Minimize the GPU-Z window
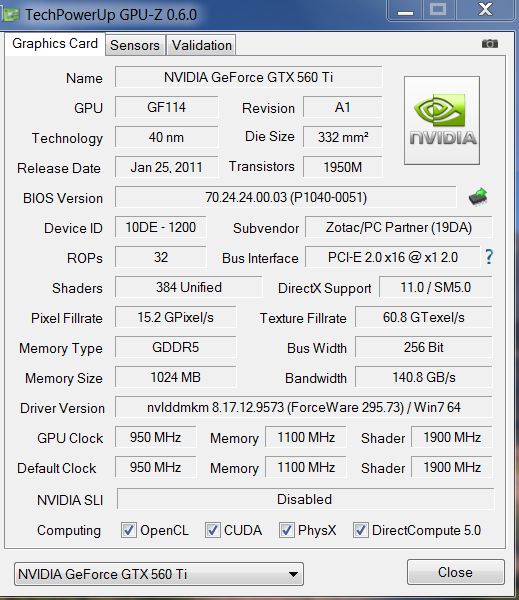 pyautogui.click(x=405, y=10)
